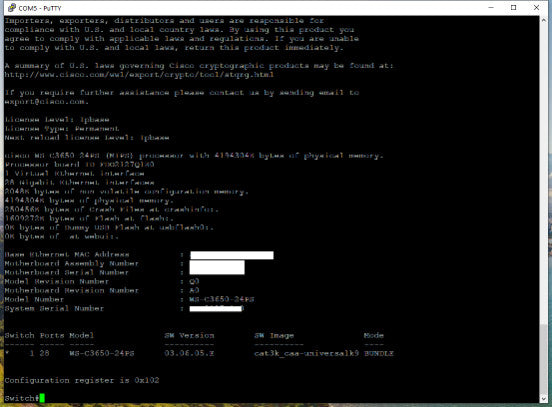Click the PuTTY icon in the title bar

12,7
